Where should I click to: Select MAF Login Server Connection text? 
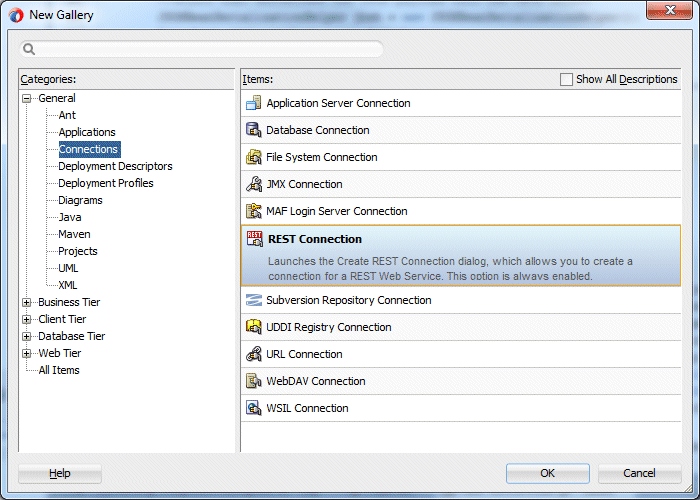click(337, 211)
